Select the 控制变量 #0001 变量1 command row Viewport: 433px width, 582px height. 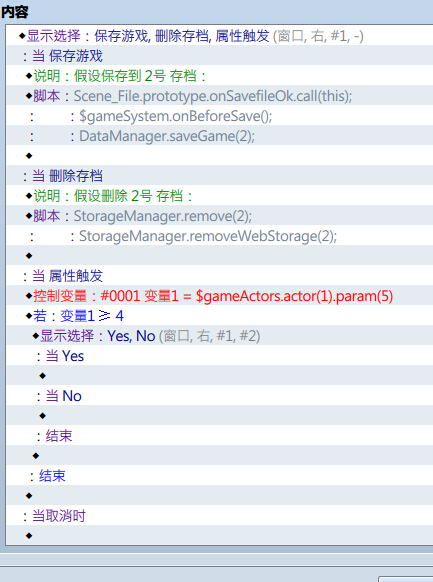220,296
